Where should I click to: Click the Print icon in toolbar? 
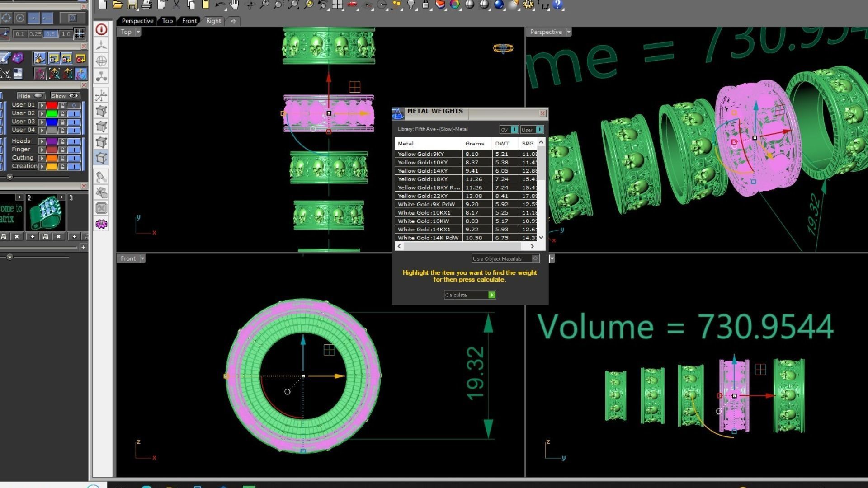pos(146,5)
